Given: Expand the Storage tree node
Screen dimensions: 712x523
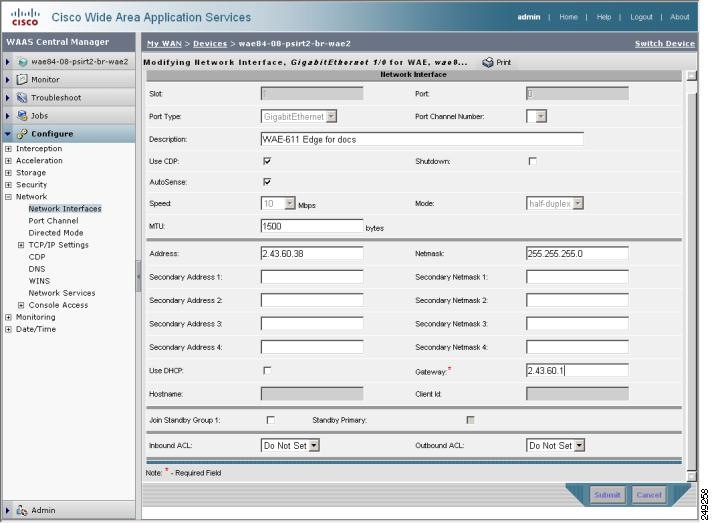Looking at the screenshot, I should click(8, 173).
